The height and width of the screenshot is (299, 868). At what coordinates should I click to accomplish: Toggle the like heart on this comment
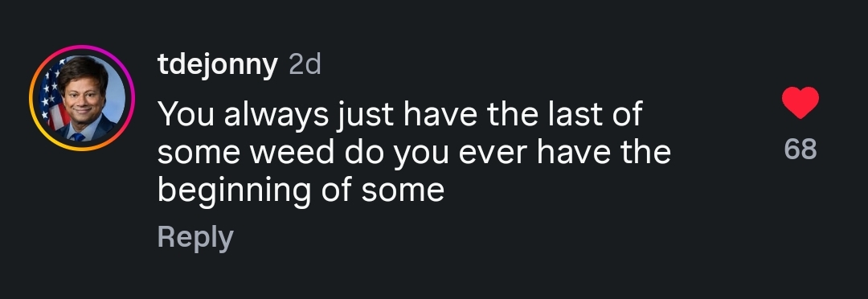pos(800,102)
